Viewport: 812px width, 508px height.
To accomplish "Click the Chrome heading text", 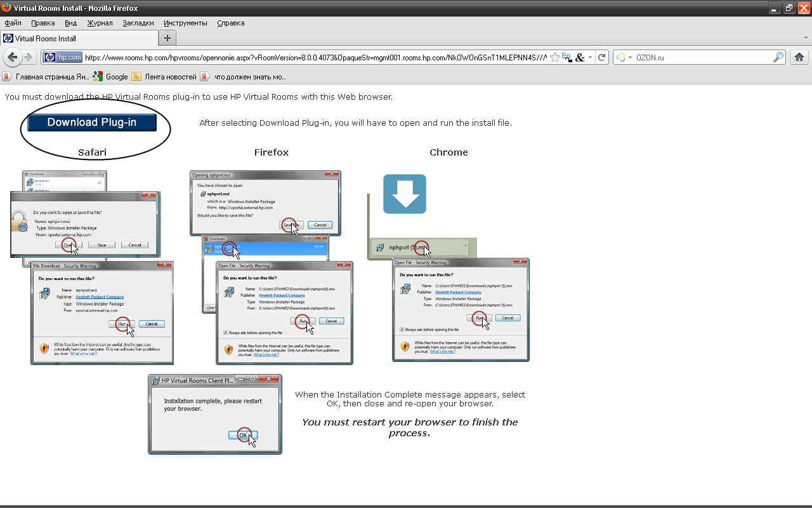I will click(x=449, y=152).
